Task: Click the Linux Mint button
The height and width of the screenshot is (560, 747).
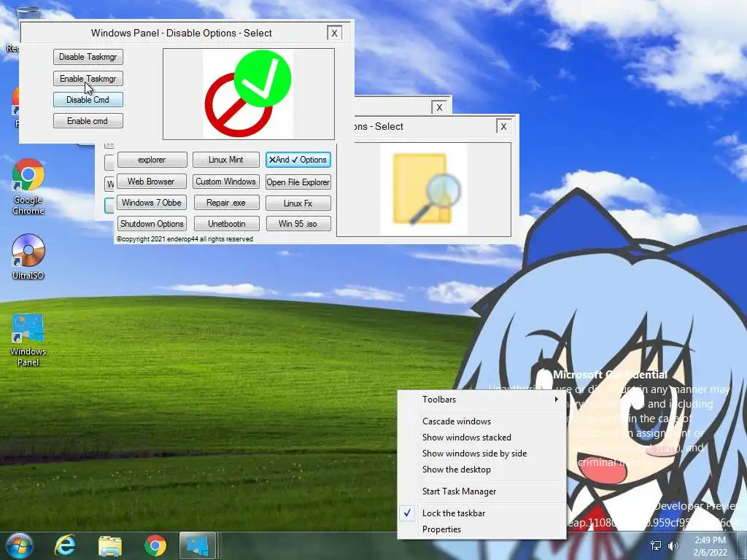Action: coord(226,160)
